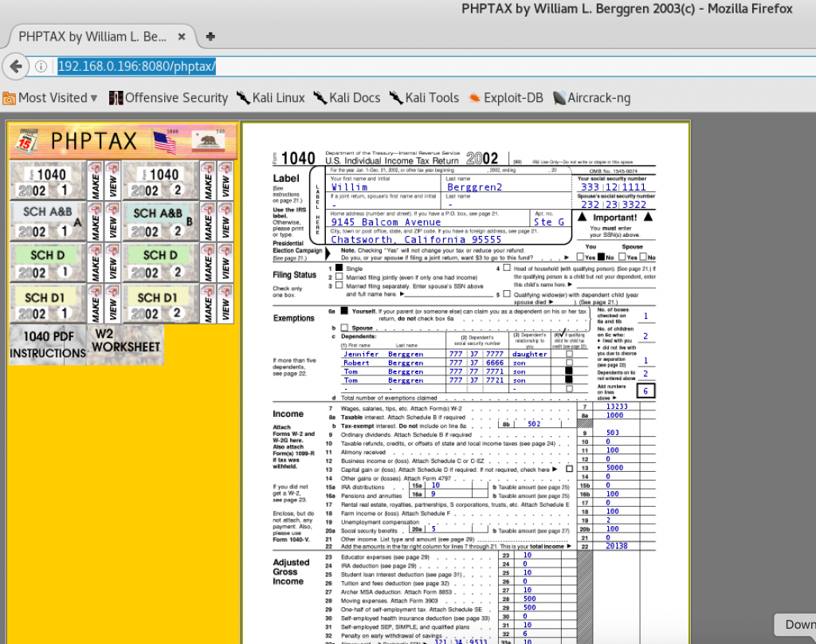This screenshot has height=644, width=816.
Task: Click MAKE icon for SCH D1 page 1
Action: 96,304
